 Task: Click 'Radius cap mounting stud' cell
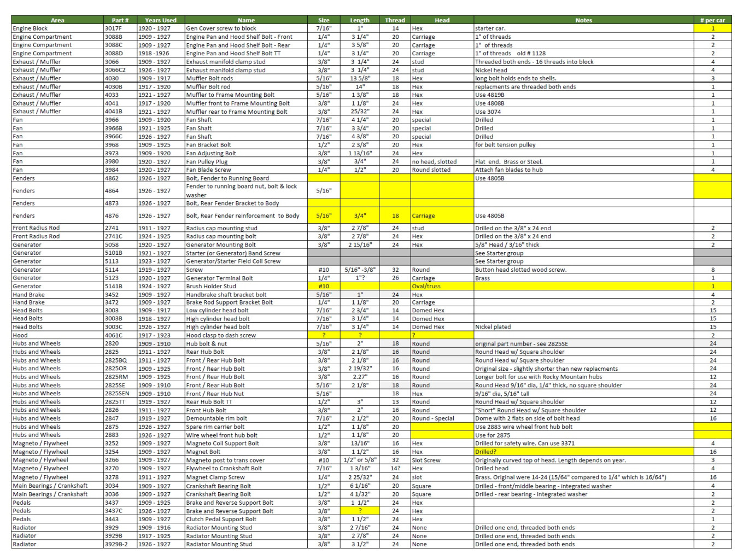tap(246, 228)
